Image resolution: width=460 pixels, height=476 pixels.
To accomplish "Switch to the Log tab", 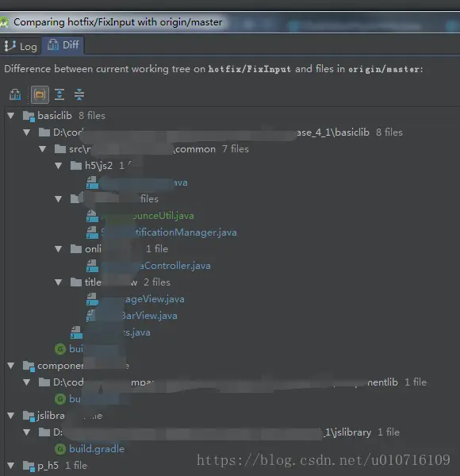I will click(20, 46).
